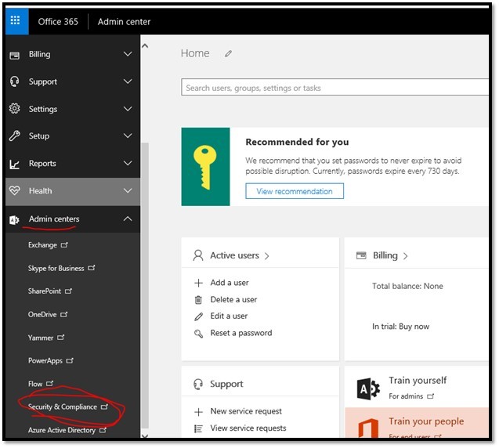The height and width of the screenshot is (448, 499).
Task: Click the sidebar scroll up arrow
Action: (x=144, y=46)
